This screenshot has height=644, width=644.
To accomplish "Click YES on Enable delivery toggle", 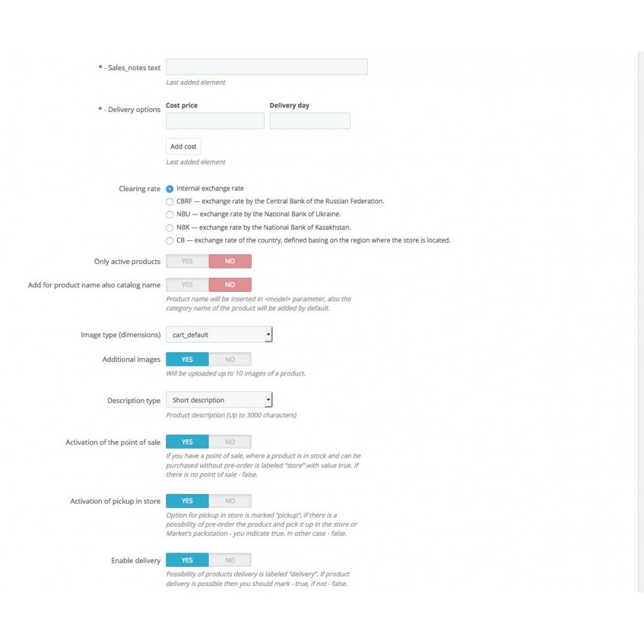I will coord(187,560).
